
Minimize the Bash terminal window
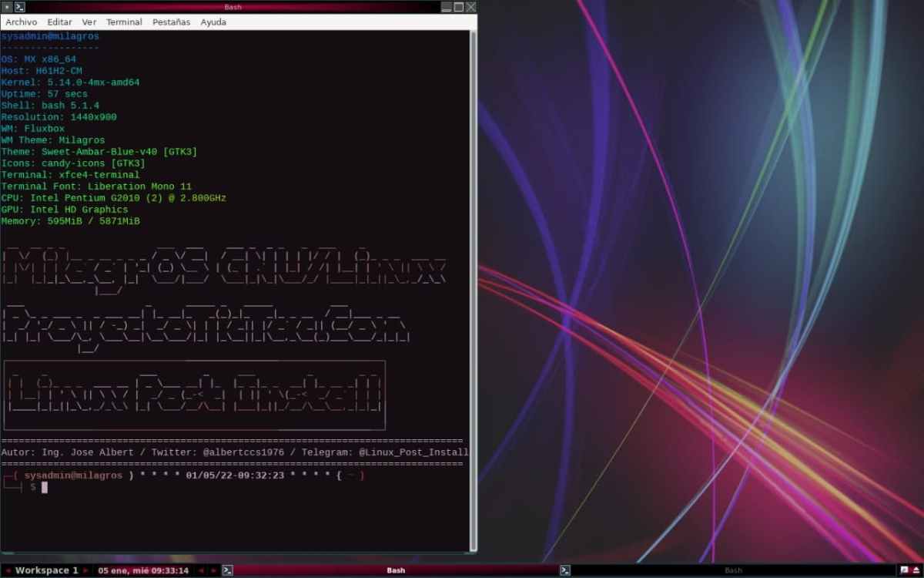pyautogui.click(x=447, y=7)
